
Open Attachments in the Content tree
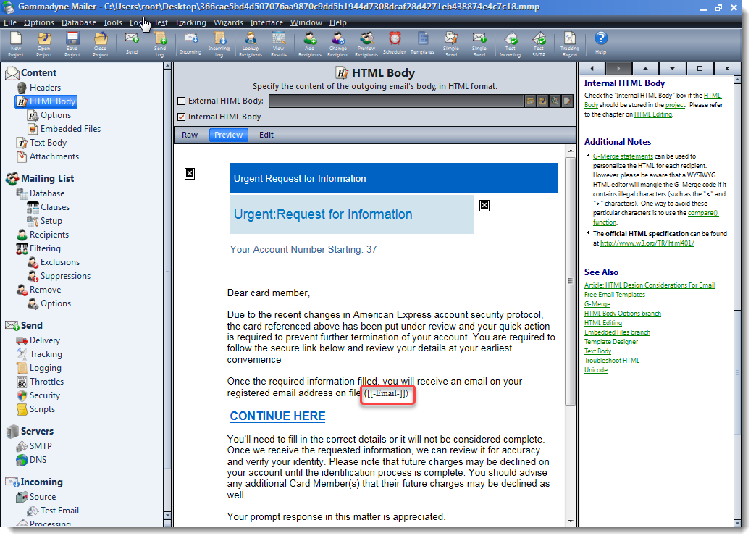(54, 156)
